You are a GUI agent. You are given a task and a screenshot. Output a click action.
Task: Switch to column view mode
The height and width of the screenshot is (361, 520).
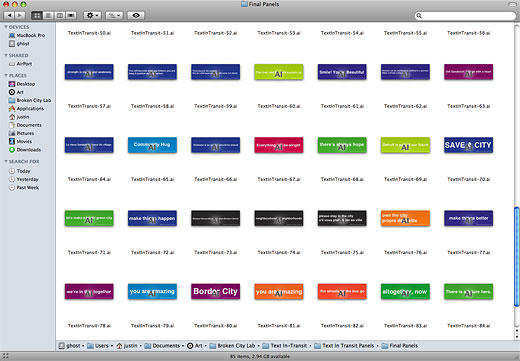point(60,15)
